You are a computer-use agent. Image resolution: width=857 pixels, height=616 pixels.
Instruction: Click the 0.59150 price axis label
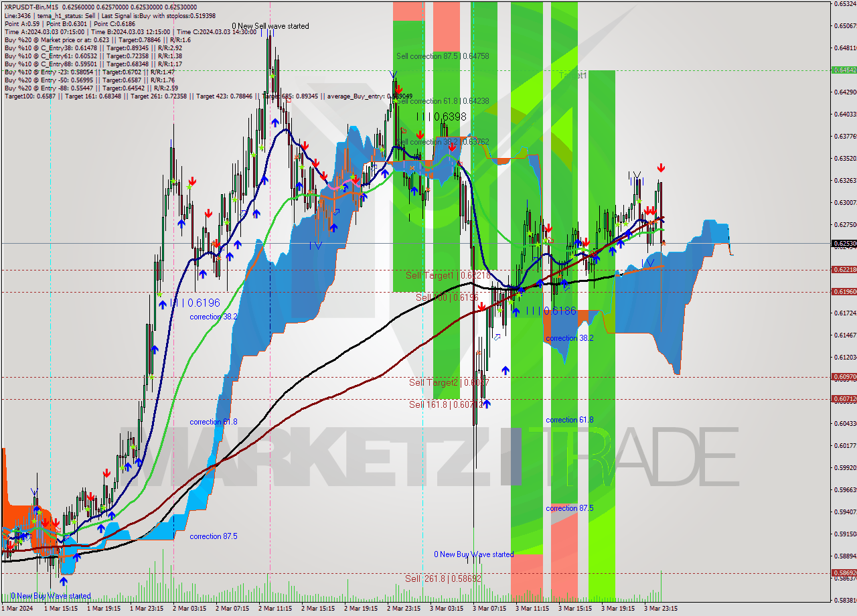pyautogui.click(x=845, y=534)
